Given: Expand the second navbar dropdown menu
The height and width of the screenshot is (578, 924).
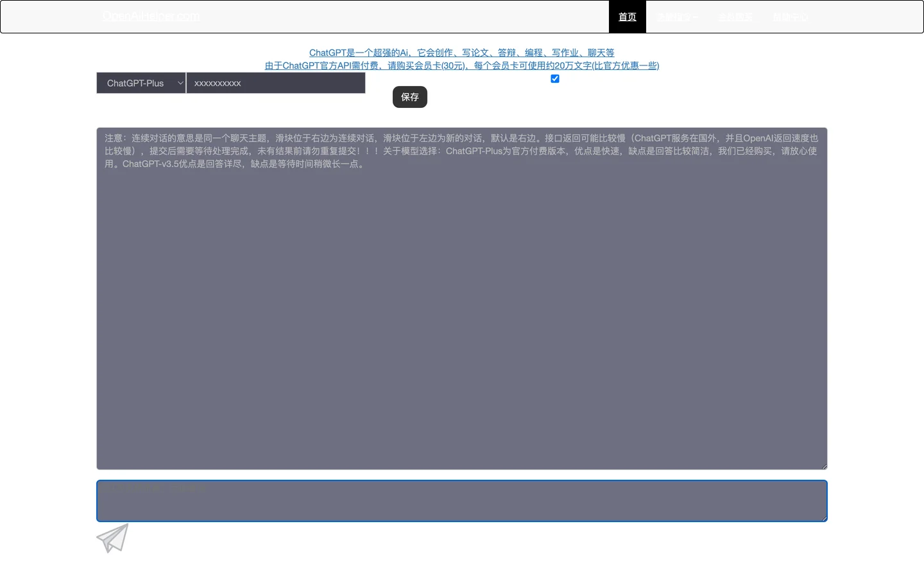Looking at the screenshot, I should [x=678, y=17].
